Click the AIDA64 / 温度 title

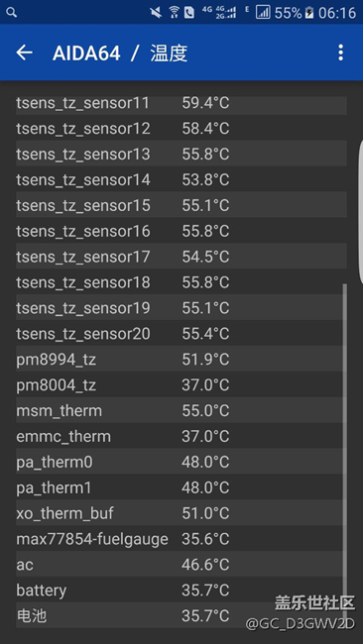click(x=120, y=53)
